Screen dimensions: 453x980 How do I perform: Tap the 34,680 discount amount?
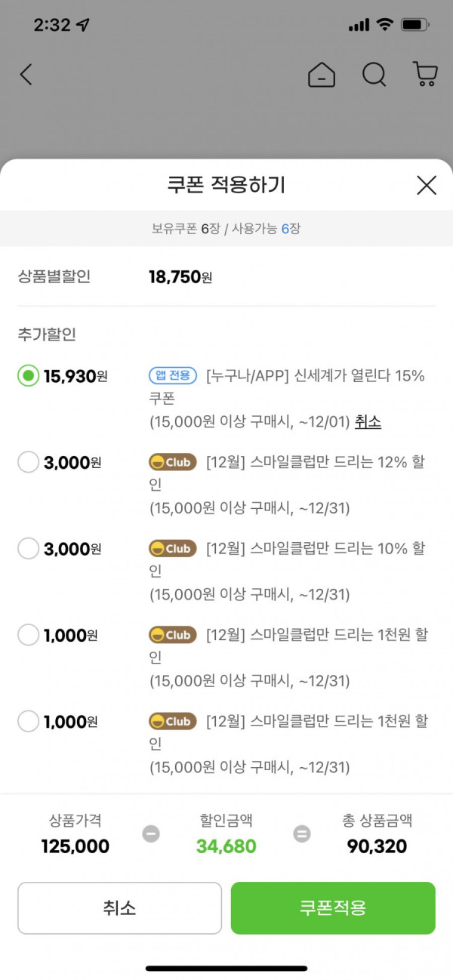[226, 846]
